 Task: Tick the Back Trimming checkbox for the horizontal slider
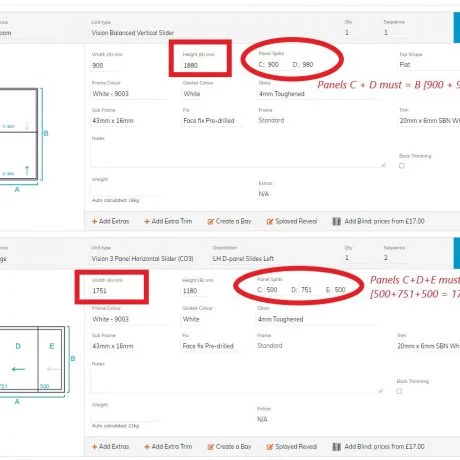(399, 391)
